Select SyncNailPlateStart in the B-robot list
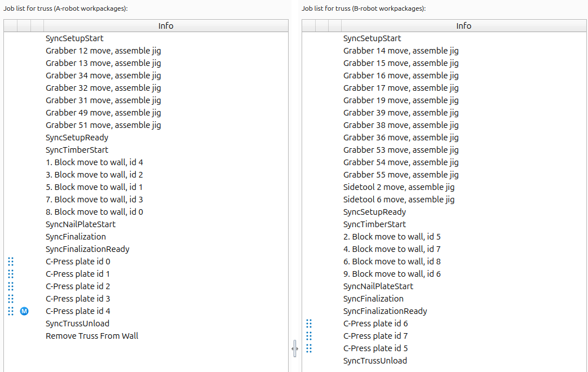 click(x=378, y=286)
